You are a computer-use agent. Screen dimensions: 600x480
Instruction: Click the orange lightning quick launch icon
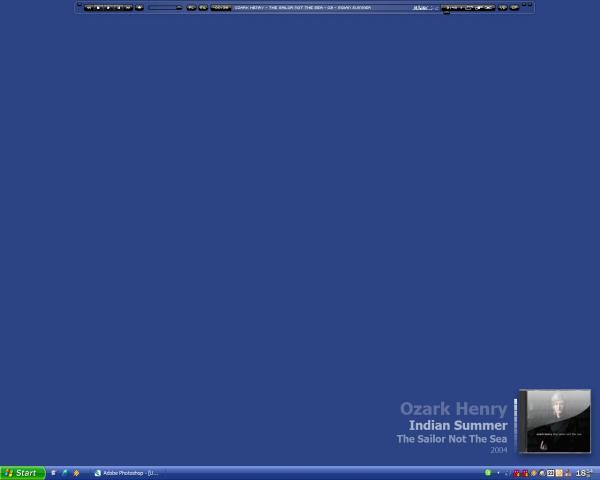(76, 473)
